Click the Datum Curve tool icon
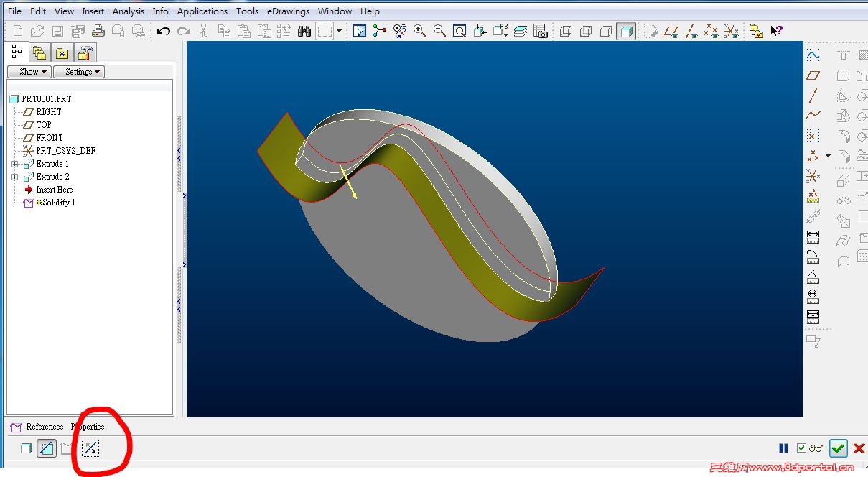Screen dimensions: 868x477 (x=813, y=115)
